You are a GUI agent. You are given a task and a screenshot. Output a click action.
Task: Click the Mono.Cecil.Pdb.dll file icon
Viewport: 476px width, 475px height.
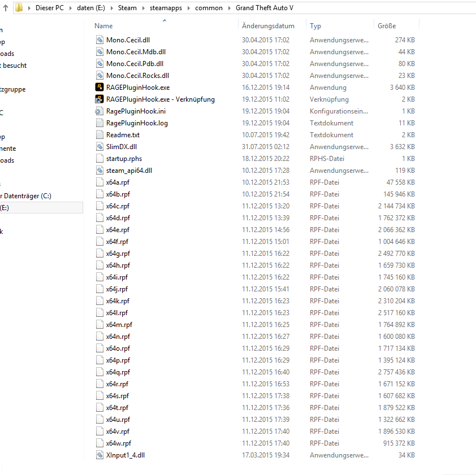(x=99, y=63)
